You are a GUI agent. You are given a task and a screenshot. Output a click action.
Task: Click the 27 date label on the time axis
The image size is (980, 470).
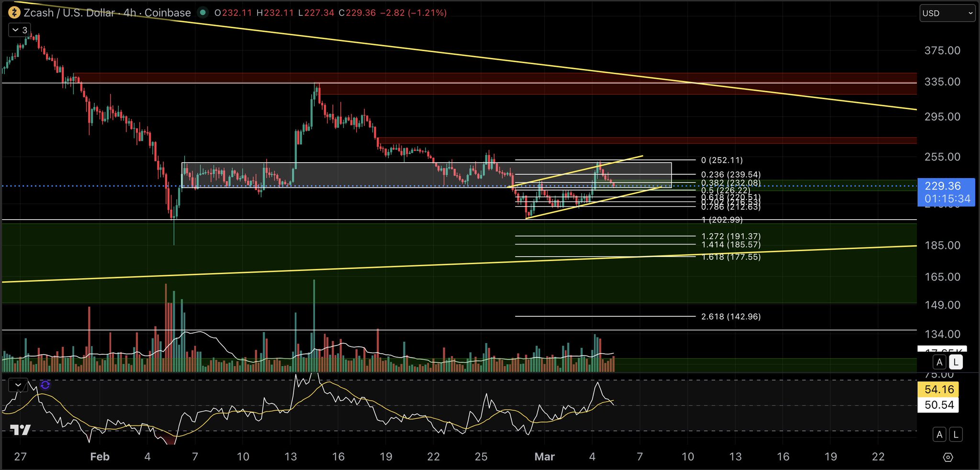pyautogui.click(x=20, y=457)
